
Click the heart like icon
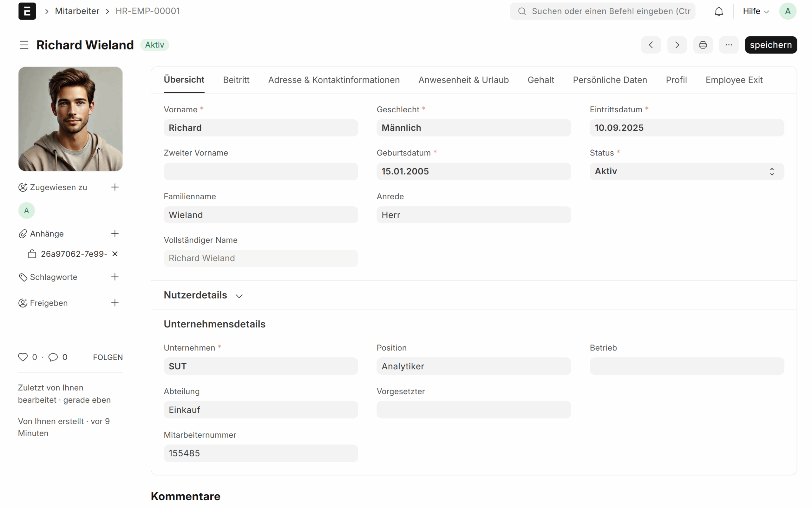tap(23, 357)
